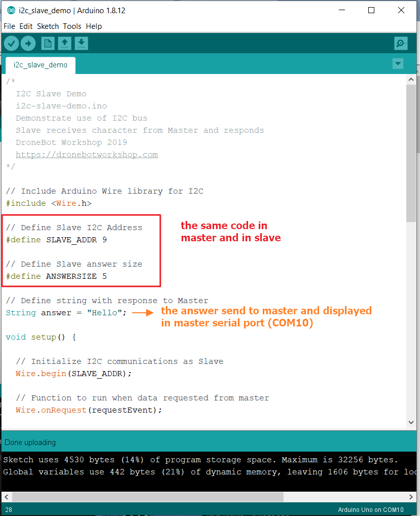
Task: Save the sketch with the down-arrow icon
Action: coord(81,44)
